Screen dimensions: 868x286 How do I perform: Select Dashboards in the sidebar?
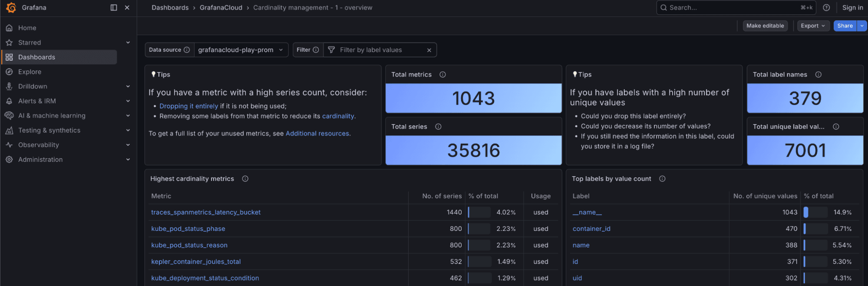point(59,57)
